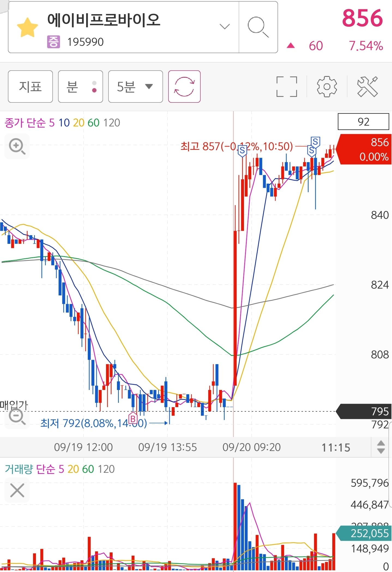Click the chart pane resize arrows
This screenshot has width=392, height=572.
click(381, 447)
